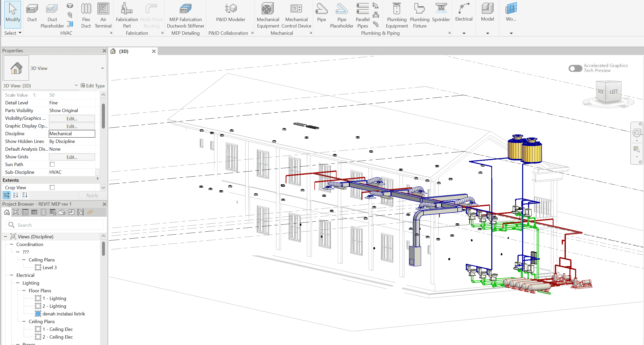Expand the Electrical panel dropdown arrow
The image size is (644, 345).
(464, 33)
